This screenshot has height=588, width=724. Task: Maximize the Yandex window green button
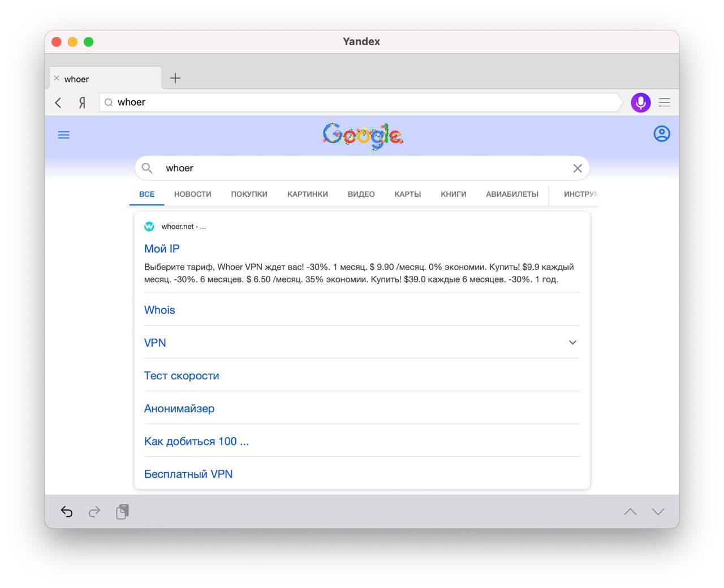point(88,42)
